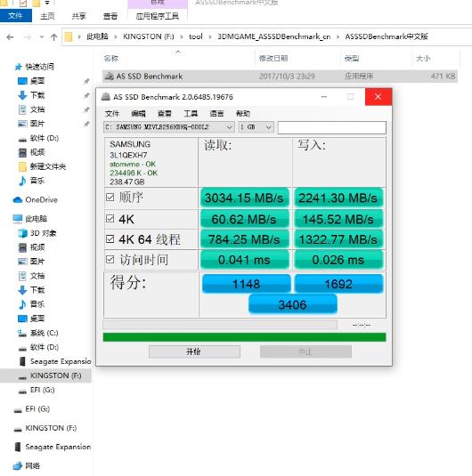Open the 语言 menu in AS SSD Benchmark
The image size is (472, 476).
[x=216, y=114]
